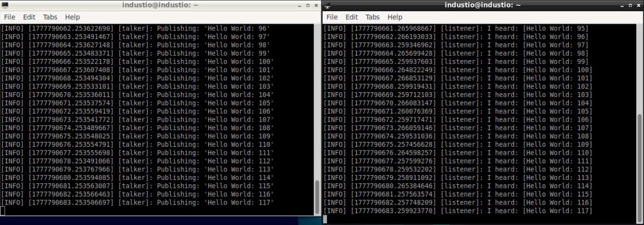The width and height of the screenshot is (644, 225).
Task: Click listener timestamp 1777790676.264598257
Action: (394, 152)
